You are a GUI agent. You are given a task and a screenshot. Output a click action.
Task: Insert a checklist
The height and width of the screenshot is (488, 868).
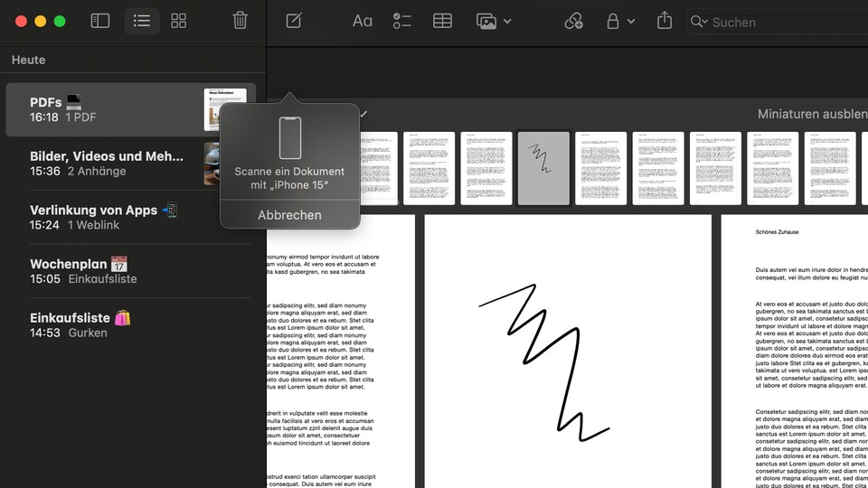(402, 21)
